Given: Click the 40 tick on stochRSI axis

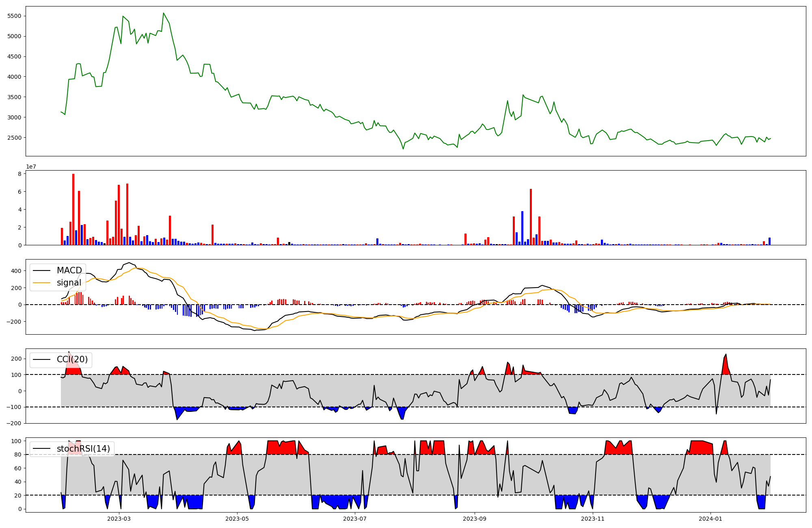Looking at the screenshot, I should [x=18, y=482].
